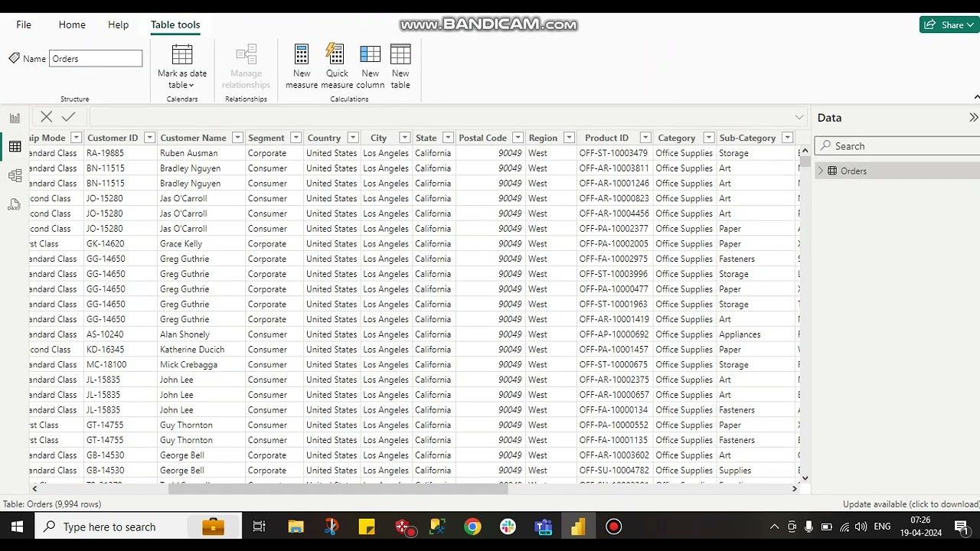Click the Bandicam record icon in taskbar
980x551 pixels.
(613, 527)
